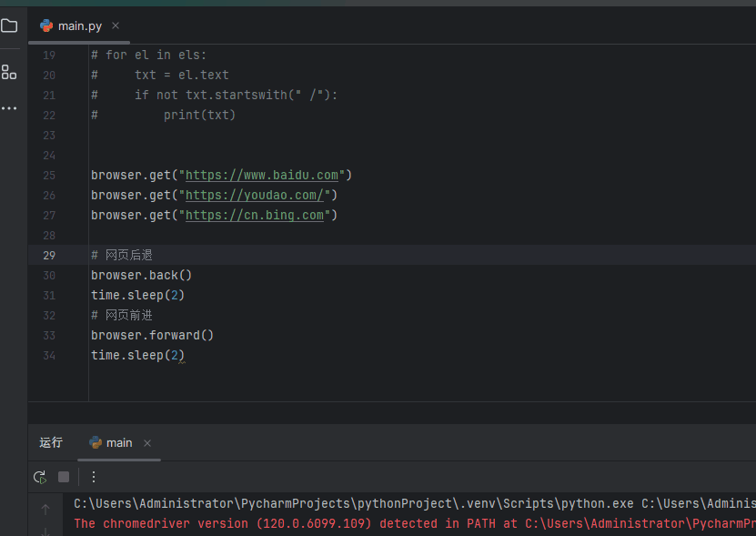Click line number 29 in the gutter
This screenshot has height=536, width=756.
(x=49, y=255)
